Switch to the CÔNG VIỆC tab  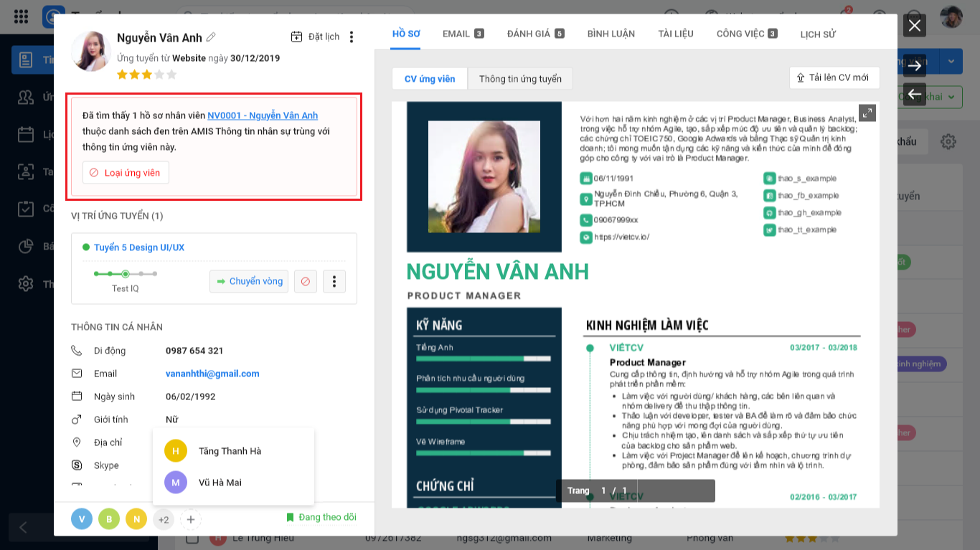click(747, 34)
